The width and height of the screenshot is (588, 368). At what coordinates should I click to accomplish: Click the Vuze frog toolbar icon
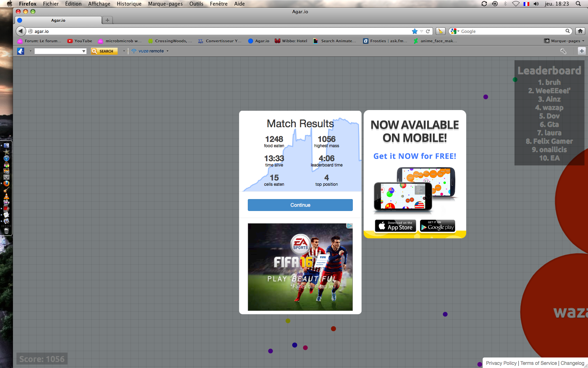(x=21, y=51)
